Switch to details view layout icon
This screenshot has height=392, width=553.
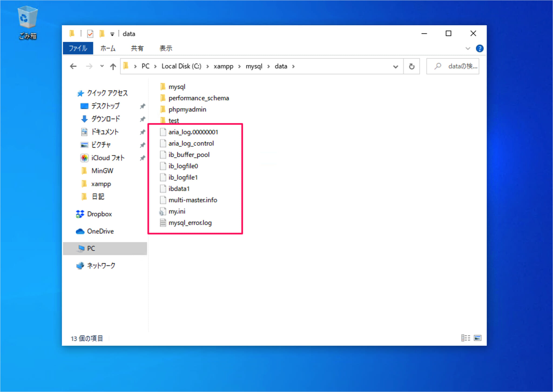coord(466,338)
